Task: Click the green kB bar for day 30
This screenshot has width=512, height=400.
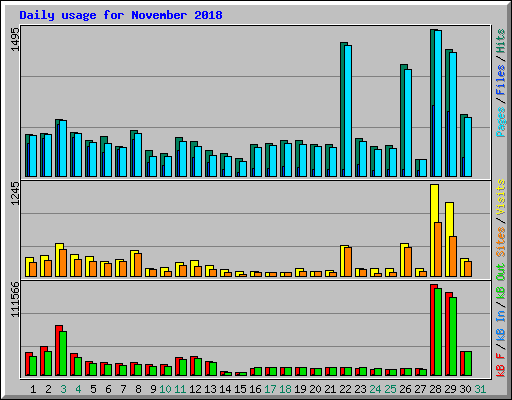Action: coord(468,363)
